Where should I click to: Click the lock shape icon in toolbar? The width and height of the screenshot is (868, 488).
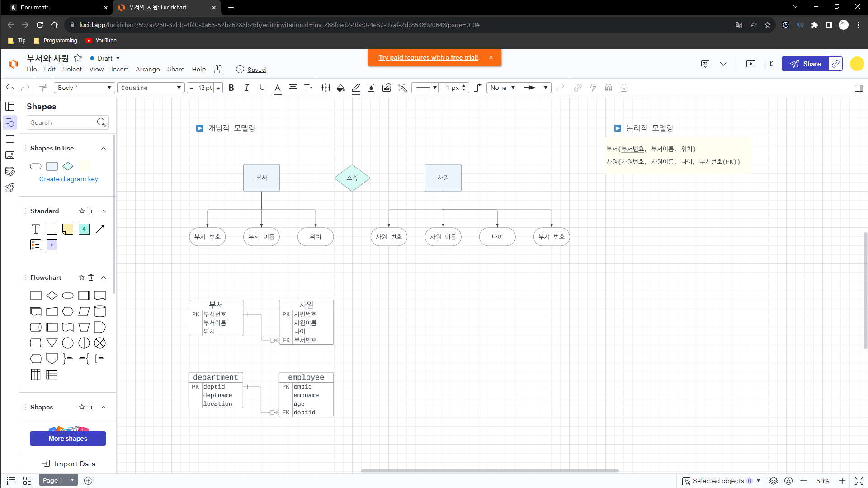coord(624,88)
